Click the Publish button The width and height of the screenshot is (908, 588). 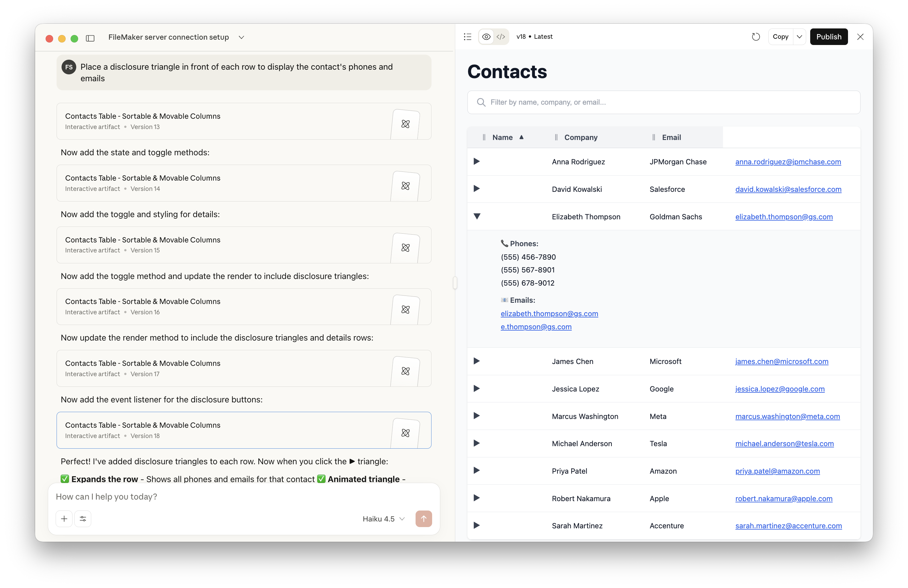click(x=828, y=37)
